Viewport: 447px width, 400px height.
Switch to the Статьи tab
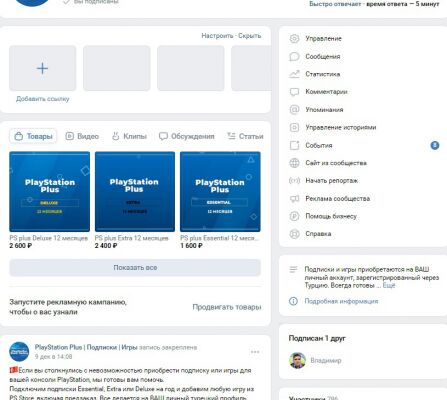point(245,136)
